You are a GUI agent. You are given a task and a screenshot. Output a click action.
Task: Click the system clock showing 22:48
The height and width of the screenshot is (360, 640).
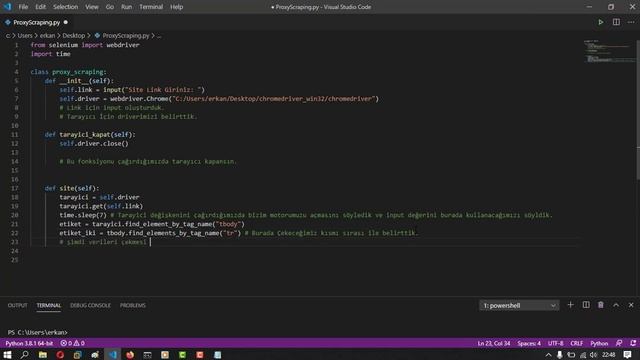tap(608, 355)
